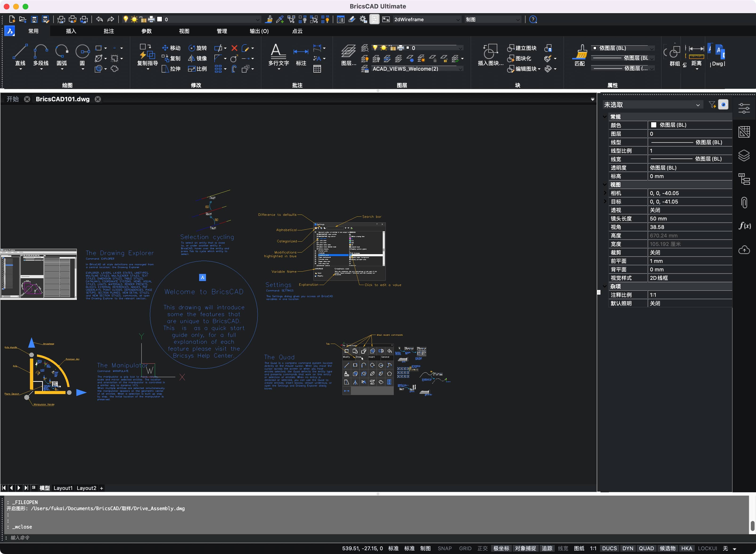Add a new layout with plus button
Viewport: 756px width, 554px height.
click(x=101, y=488)
